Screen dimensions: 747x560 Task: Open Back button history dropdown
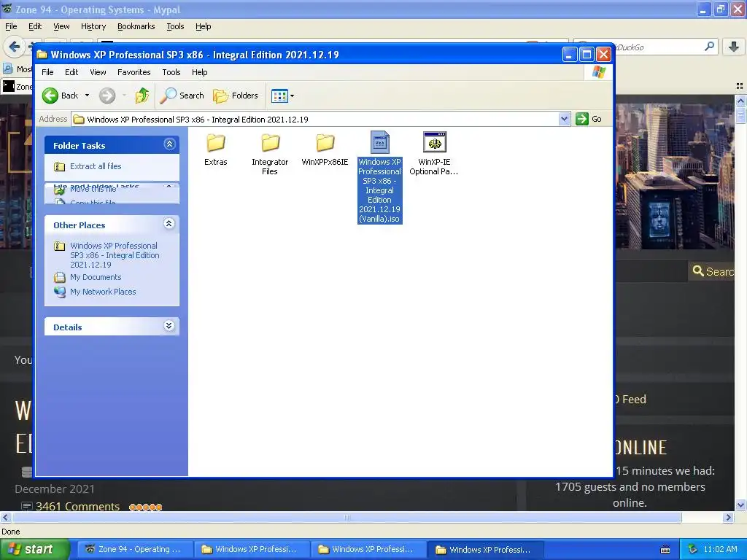(88, 96)
